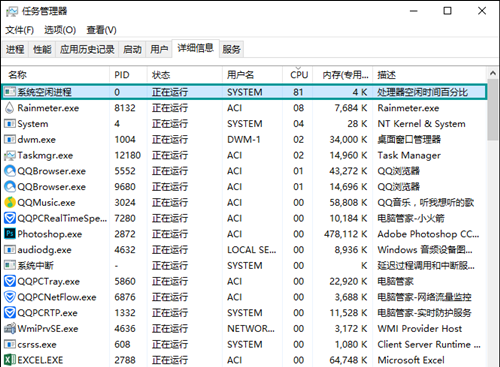Click the description 'Adobe Photoshop CC...'
500x367 pixels.
coord(428,234)
